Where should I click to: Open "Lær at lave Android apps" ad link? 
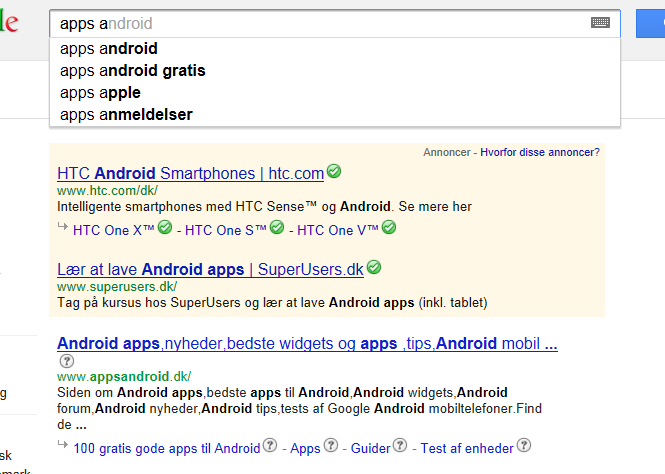click(210, 269)
